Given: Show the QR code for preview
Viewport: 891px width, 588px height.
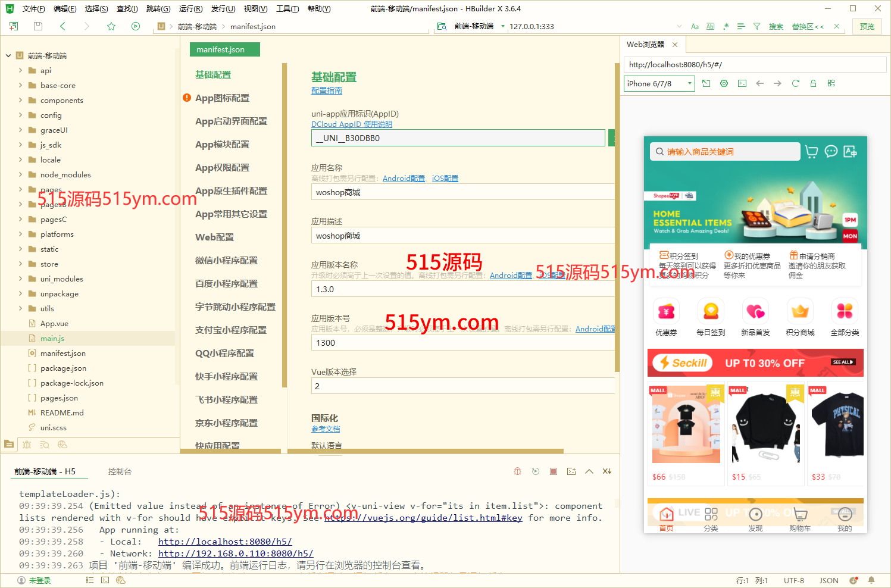Looking at the screenshot, I should coord(831,83).
